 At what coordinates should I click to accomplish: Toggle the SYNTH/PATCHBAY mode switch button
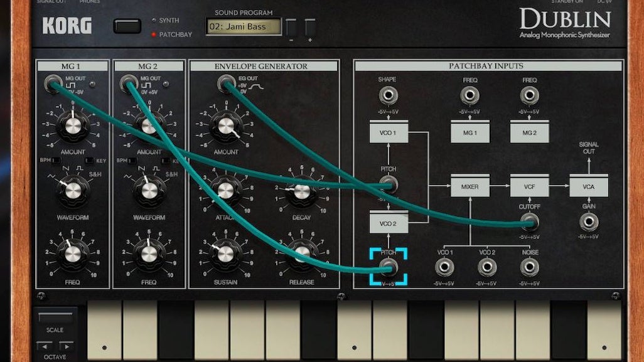coord(127,27)
